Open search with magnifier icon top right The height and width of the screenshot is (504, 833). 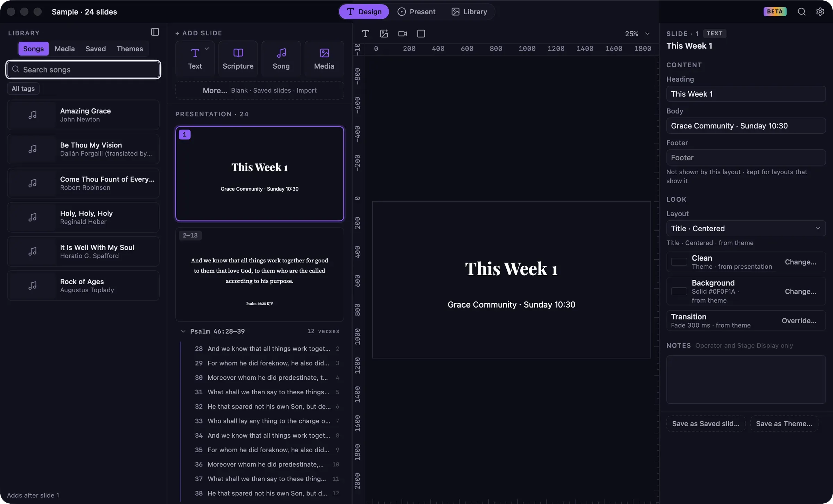(801, 11)
